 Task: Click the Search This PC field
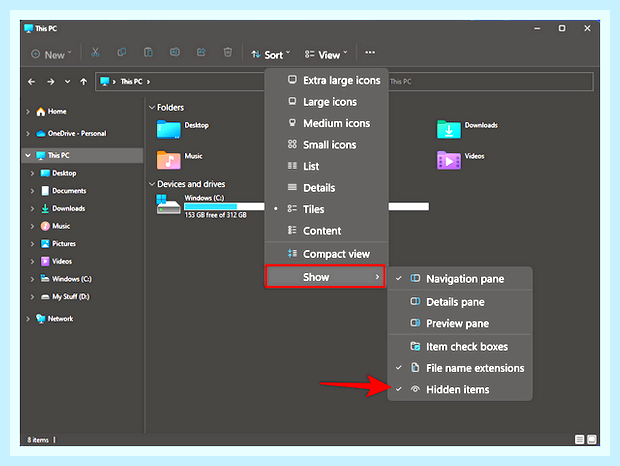click(490, 82)
